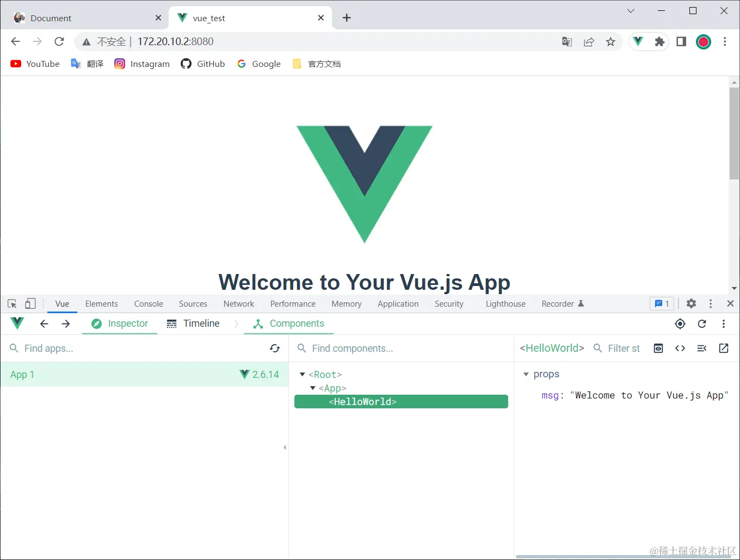Click the browser forward arrow
The width and height of the screenshot is (740, 560).
point(37,41)
